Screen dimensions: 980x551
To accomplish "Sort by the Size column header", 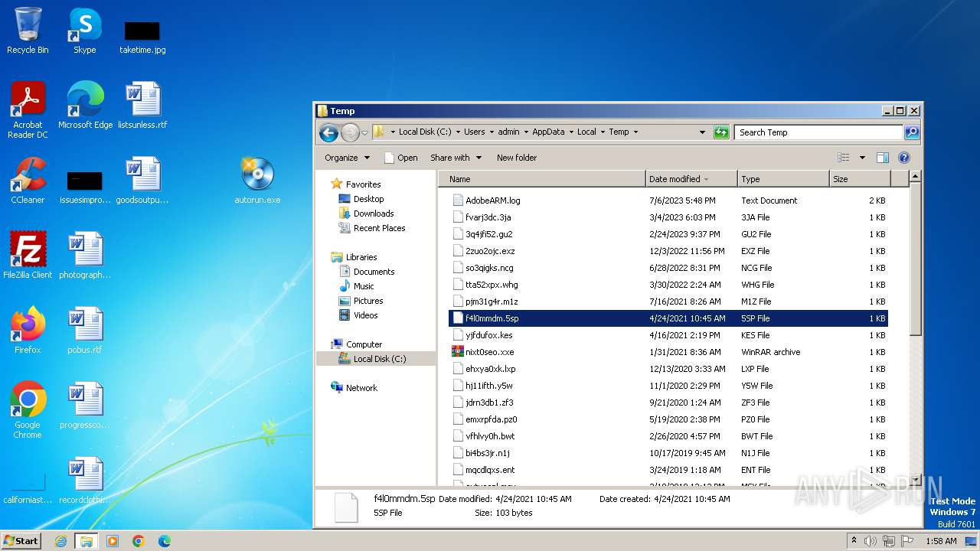I will 860,179.
